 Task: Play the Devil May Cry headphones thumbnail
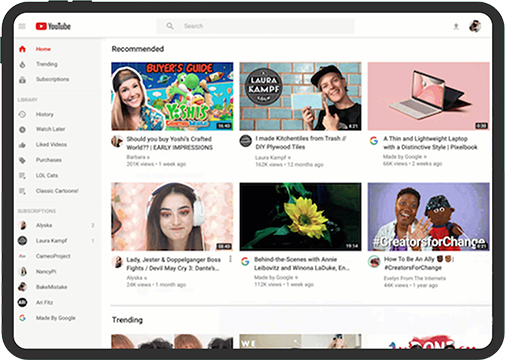coord(172,217)
